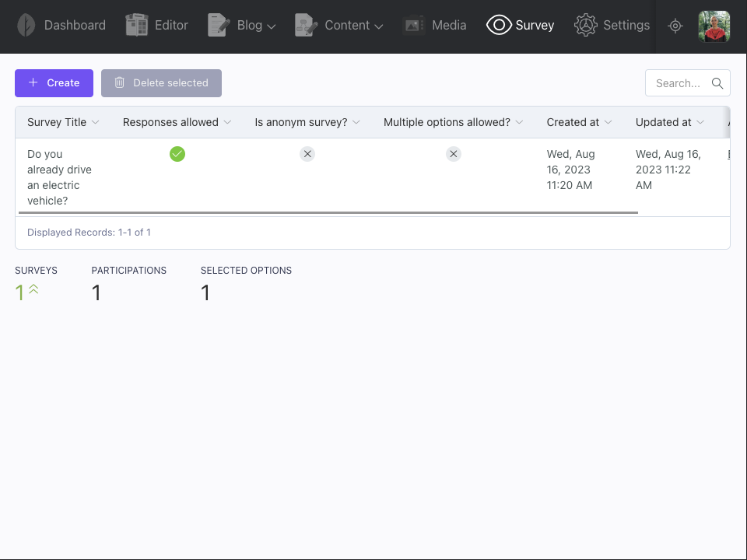Image resolution: width=747 pixels, height=560 pixels.
Task: Click the plus icon on the Create button
Action: (x=33, y=82)
